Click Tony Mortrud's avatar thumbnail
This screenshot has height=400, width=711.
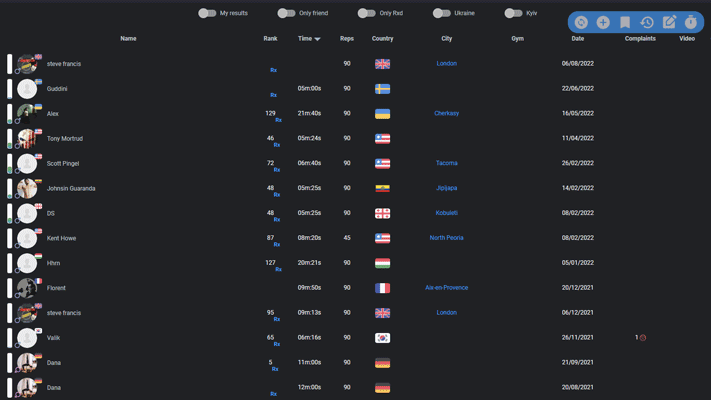coord(27,139)
